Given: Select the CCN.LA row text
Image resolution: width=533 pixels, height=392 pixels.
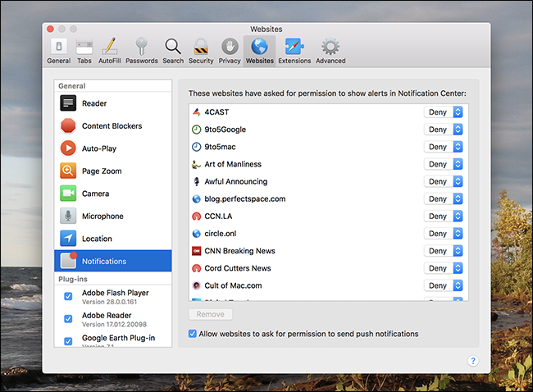Looking at the screenshot, I should pyautogui.click(x=218, y=217).
